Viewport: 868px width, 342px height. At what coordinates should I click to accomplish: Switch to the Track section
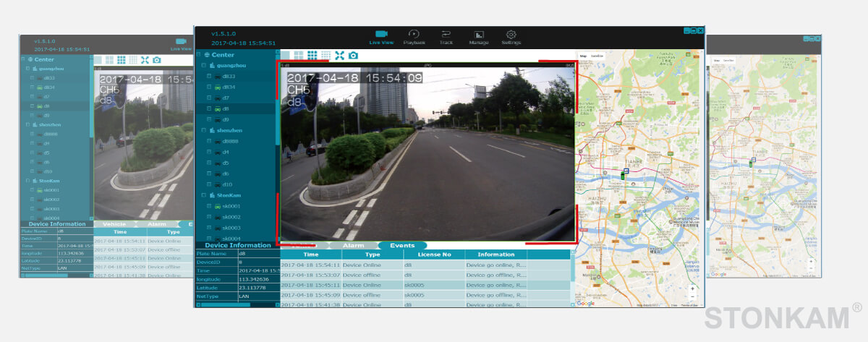(x=446, y=37)
